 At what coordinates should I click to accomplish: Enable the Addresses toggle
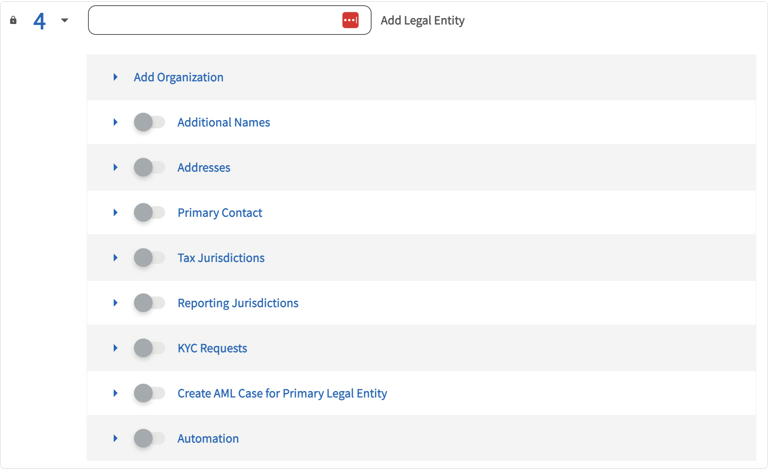[x=149, y=167]
